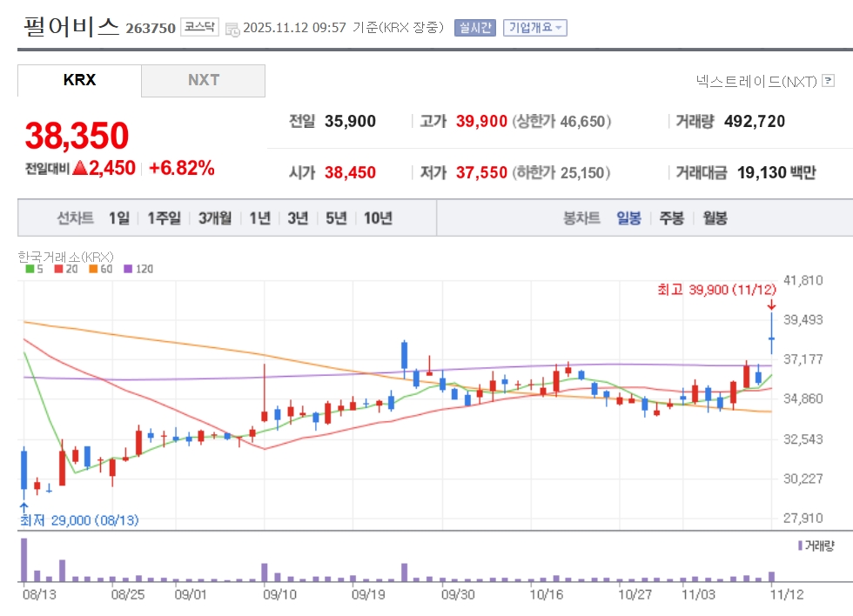Open the 넥스트레이드(NXT) link

(x=756, y=82)
